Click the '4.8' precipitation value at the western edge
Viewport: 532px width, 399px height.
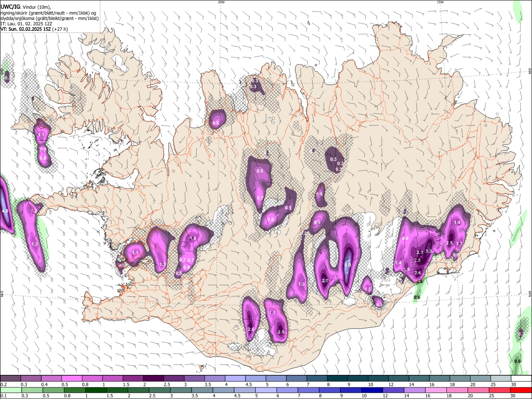pos(5,211)
